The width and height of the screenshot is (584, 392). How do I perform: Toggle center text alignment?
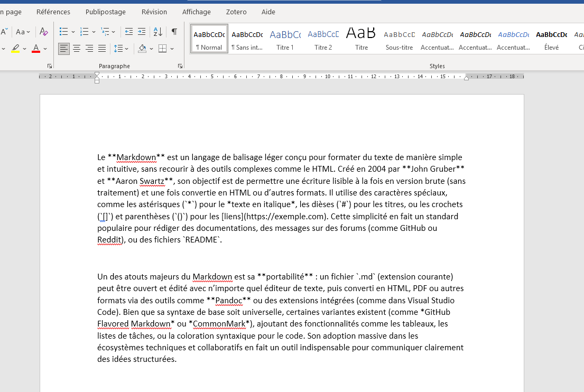(x=77, y=49)
